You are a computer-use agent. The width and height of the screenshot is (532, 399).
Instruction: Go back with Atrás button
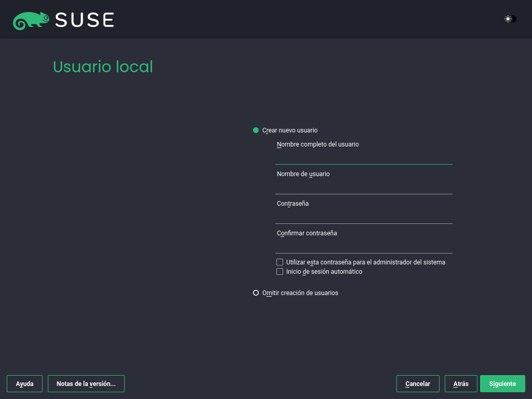tap(461, 384)
